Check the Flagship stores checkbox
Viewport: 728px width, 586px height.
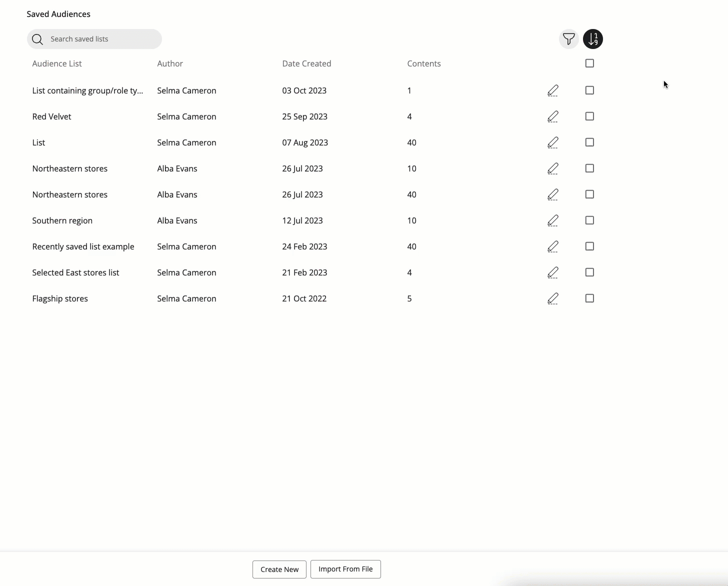pyautogui.click(x=589, y=298)
